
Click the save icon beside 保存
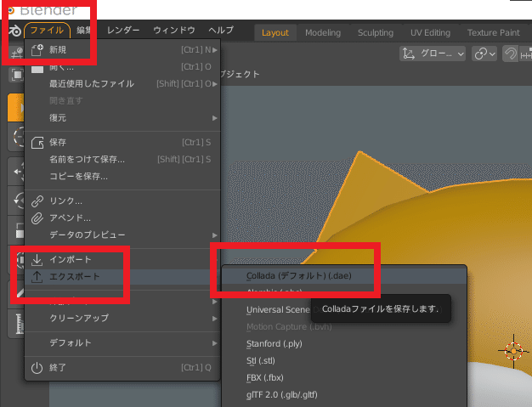click(x=37, y=143)
